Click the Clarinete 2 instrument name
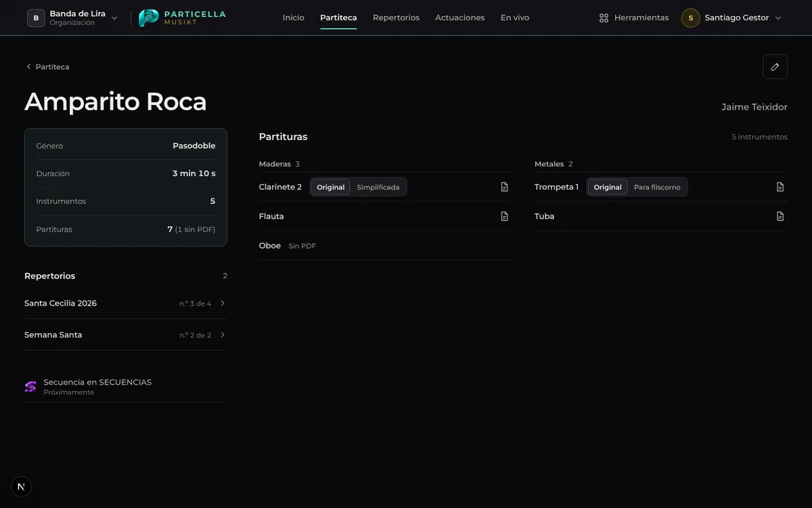Viewport: 812px width, 508px height. tap(280, 187)
